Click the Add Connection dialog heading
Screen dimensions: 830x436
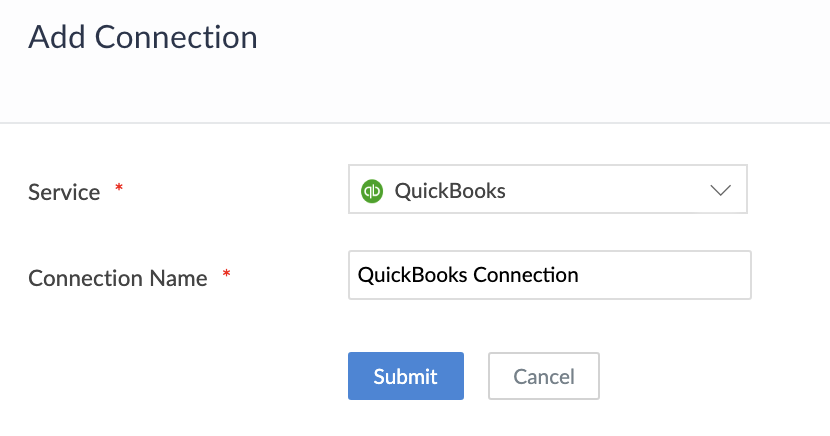(x=143, y=38)
